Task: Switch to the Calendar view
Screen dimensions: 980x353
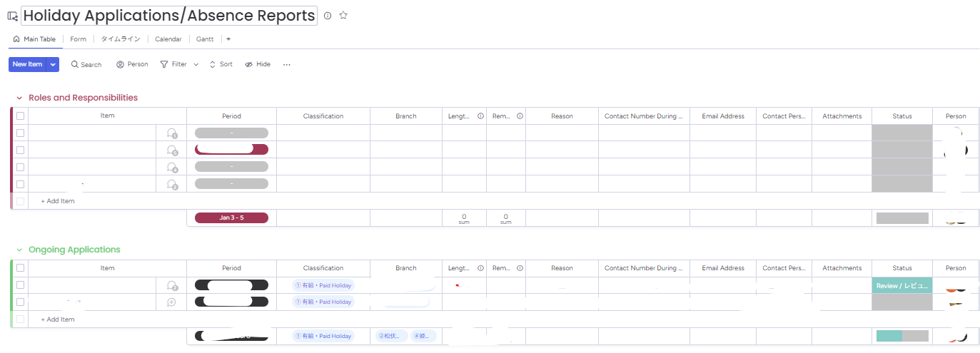Action: coord(168,39)
